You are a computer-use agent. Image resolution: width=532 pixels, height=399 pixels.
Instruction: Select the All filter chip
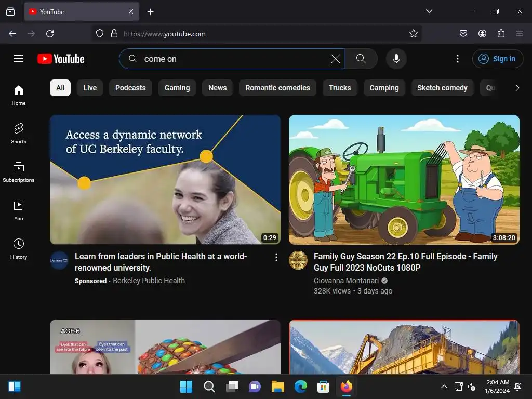pos(60,88)
